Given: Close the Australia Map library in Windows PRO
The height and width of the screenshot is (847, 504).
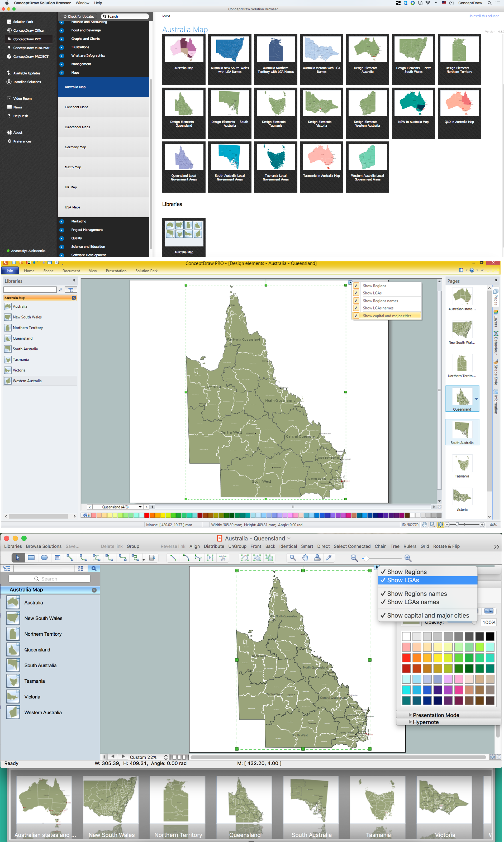Looking at the screenshot, I should (x=74, y=298).
